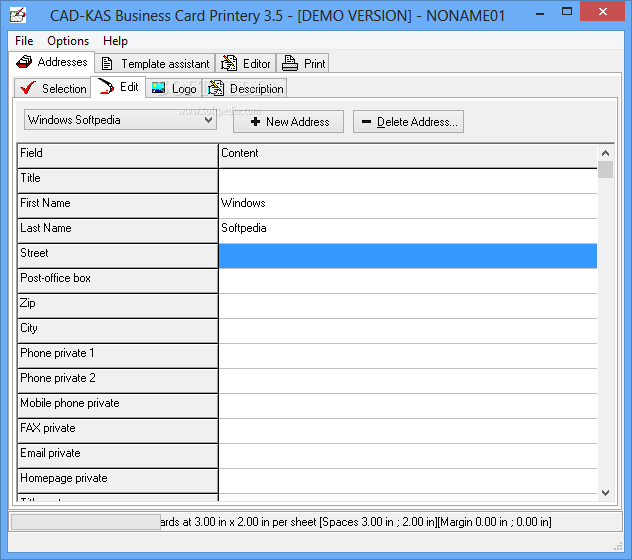Click the Zip content cell
Viewport: 632px width, 560px height.
408,306
